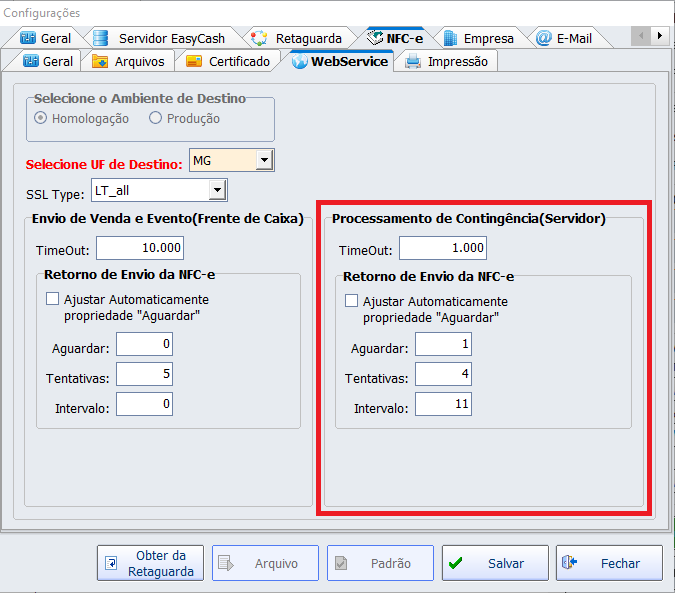Select the Homologação radio button
Image resolution: width=675 pixels, height=593 pixels.
click(x=41, y=118)
